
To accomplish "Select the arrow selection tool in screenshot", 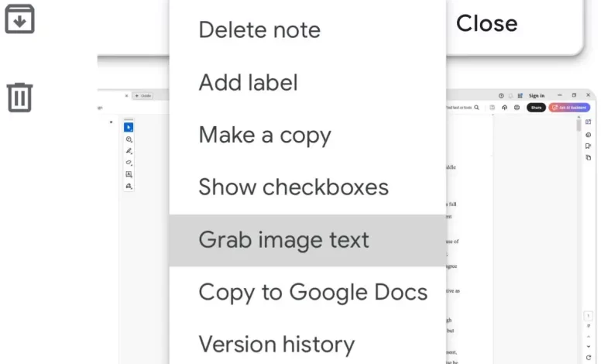I will [x=129, y=128].
